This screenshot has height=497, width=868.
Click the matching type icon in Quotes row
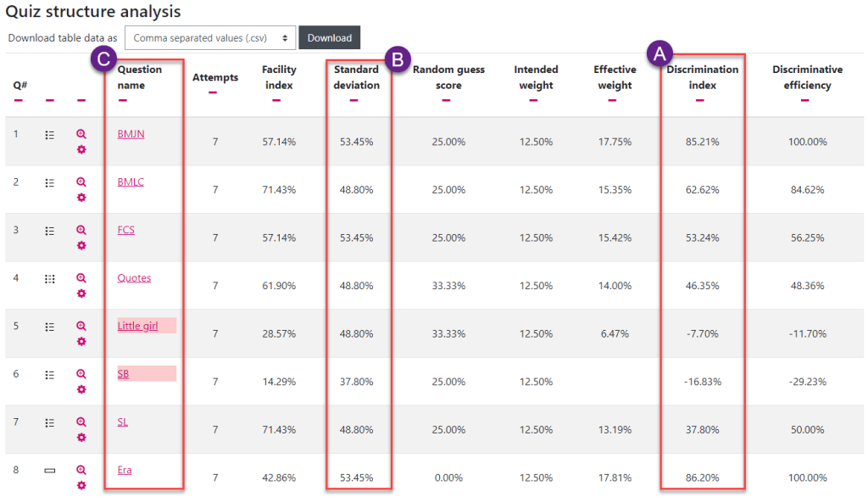(x=50, y=279)
